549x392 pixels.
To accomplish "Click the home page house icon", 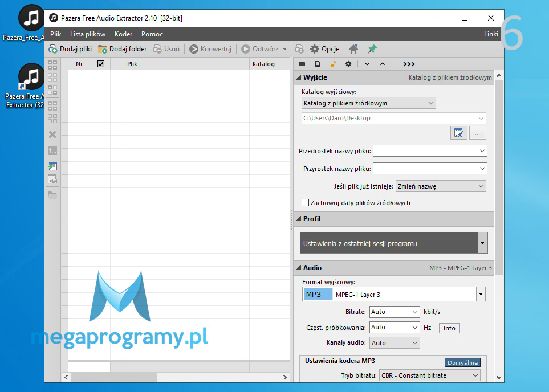I will (x=353, y=49).
